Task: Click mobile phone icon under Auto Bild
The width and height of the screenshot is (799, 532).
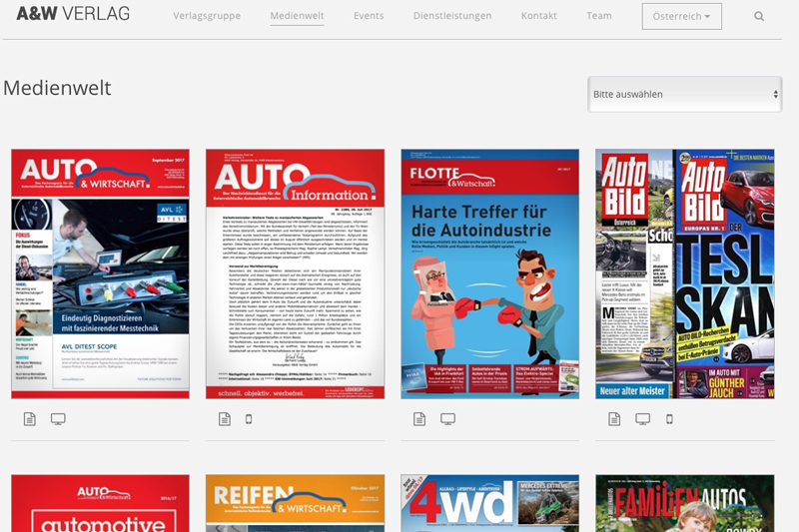Action: click(669, 419)
